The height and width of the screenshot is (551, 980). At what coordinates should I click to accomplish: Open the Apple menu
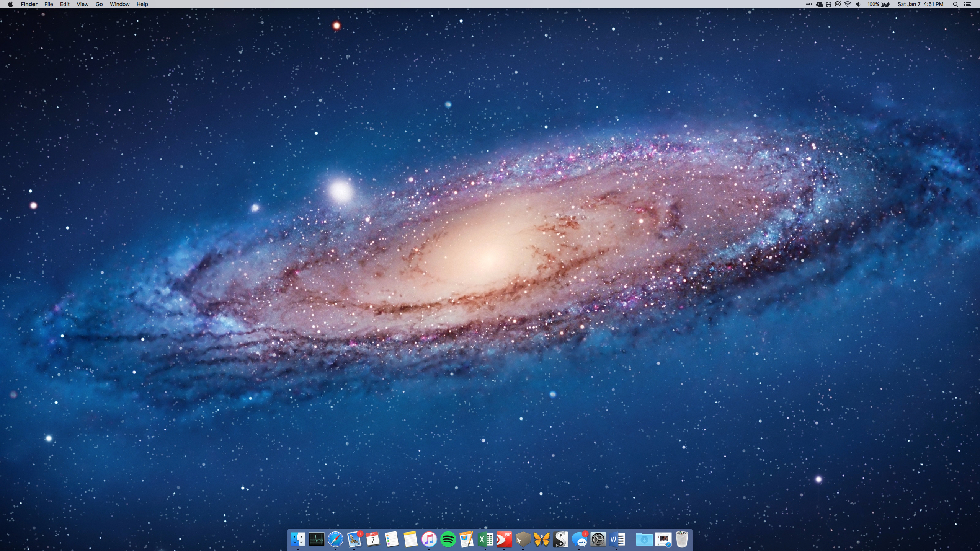10,4
